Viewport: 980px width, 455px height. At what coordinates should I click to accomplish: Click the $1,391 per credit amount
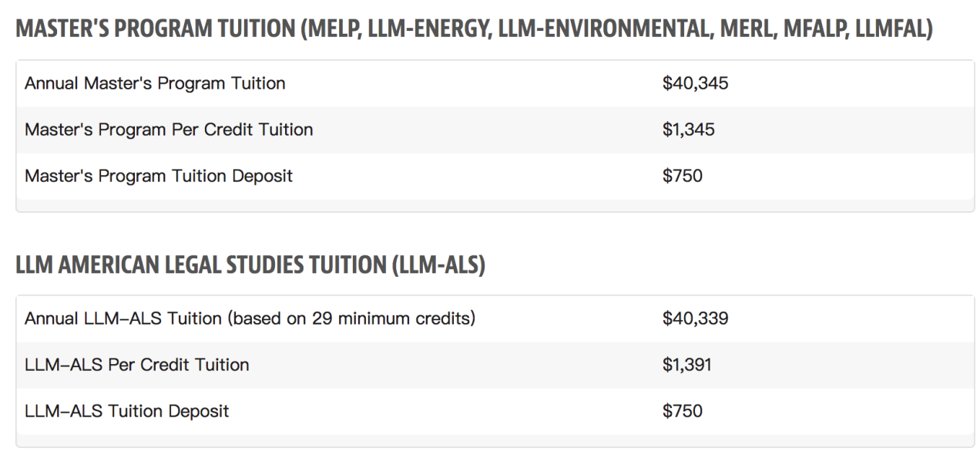click(x=686, y=365)
